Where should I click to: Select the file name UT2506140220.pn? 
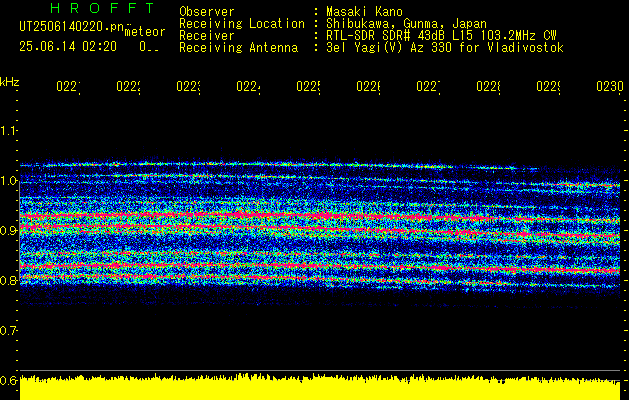tap(71, 27)
